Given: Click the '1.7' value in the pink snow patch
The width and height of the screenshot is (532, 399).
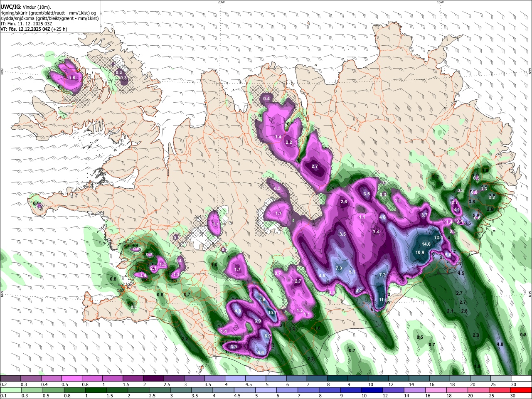Looking at the screenshot, I should point(238,269).
